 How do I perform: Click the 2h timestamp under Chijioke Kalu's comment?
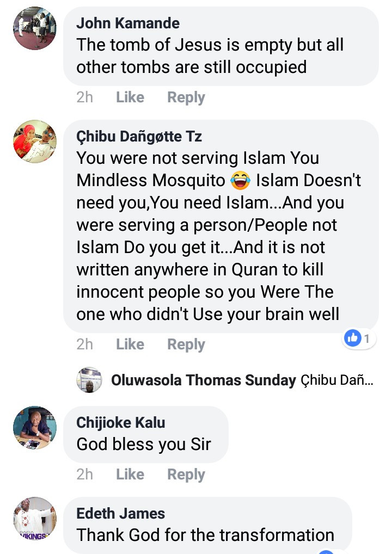85,475
